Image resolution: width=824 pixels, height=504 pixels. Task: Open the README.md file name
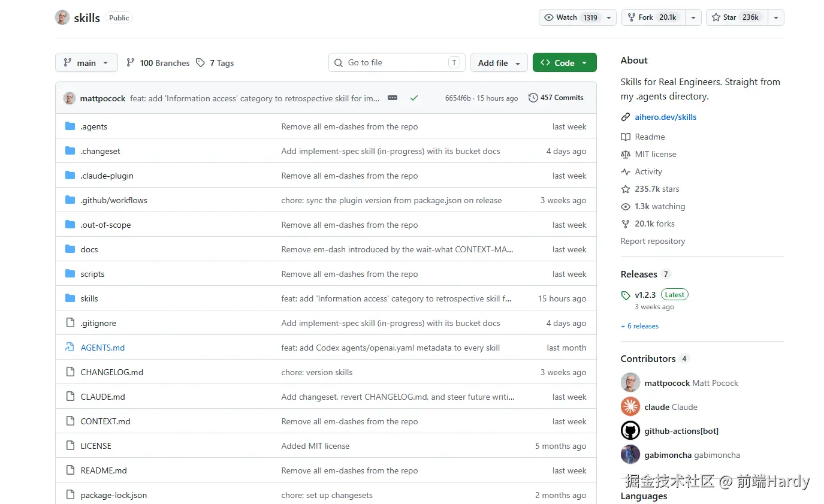(104, 470)
